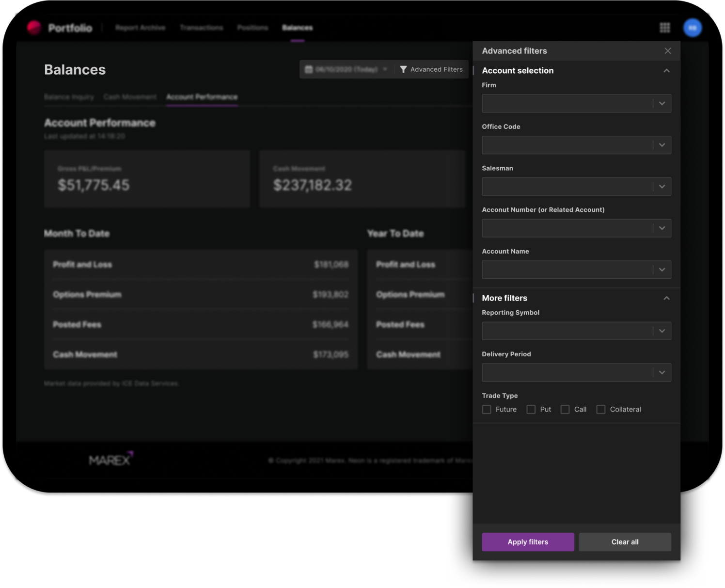Collapse the Account selection section

tap(666, 71)
